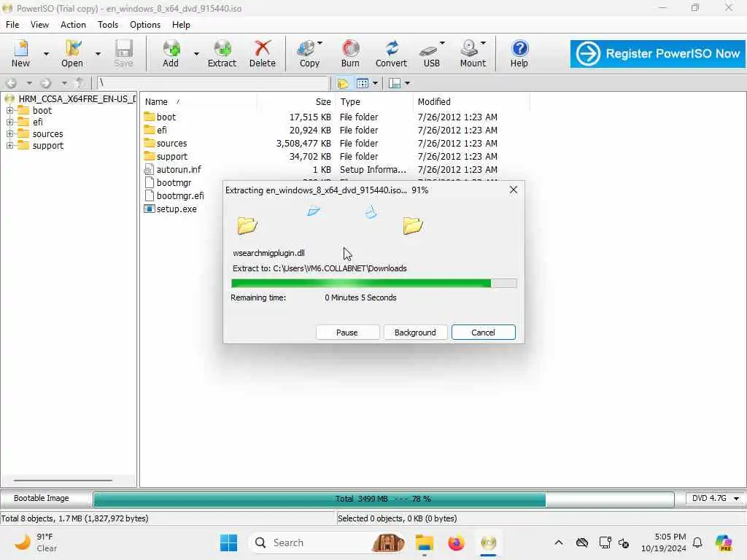Sort by Name column header
This screenshot has height=560, width=747.
(x=200, y=101)
